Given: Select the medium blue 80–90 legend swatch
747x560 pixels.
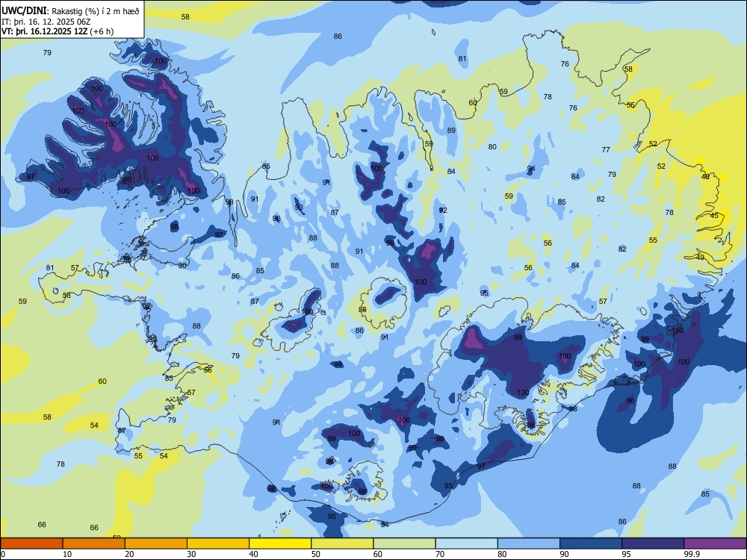Looking at the screenshot, I should coord(529,544).
